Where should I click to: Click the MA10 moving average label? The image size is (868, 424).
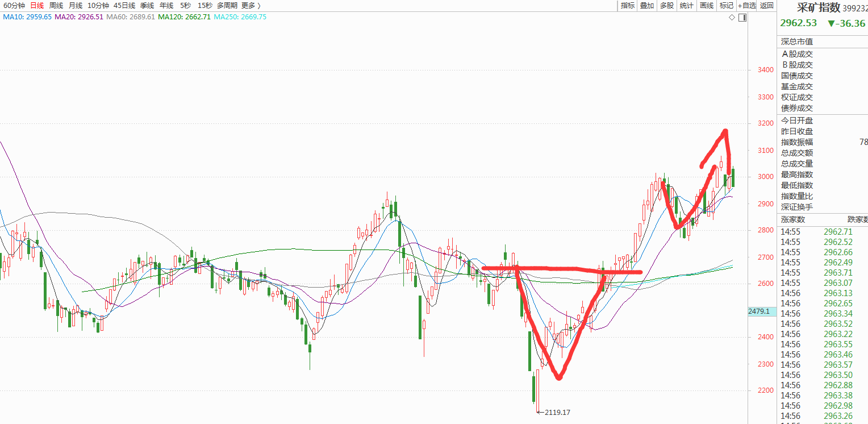tap(27, 17)
